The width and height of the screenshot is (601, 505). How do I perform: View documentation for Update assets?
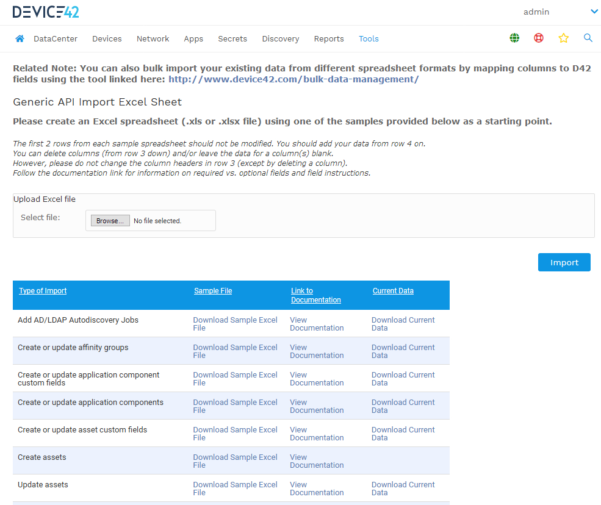(317, 489)
